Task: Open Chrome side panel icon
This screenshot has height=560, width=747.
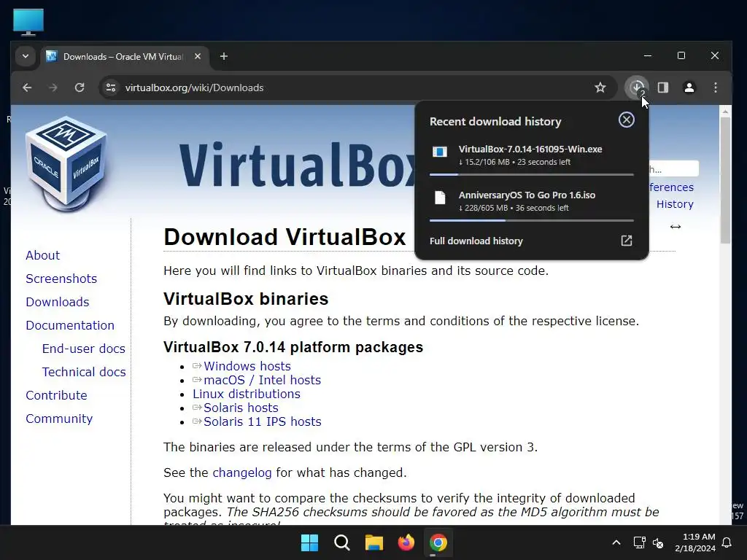Action: (662, 87)
